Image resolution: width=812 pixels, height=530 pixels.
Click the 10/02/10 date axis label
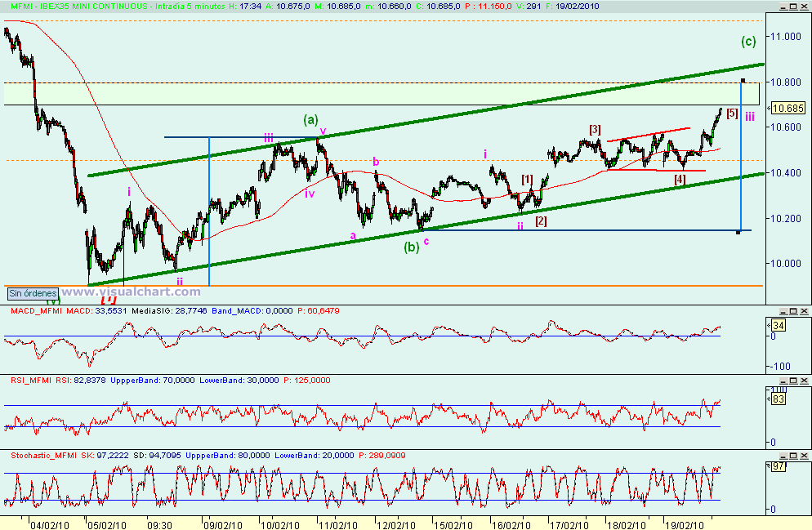(280, 525)
